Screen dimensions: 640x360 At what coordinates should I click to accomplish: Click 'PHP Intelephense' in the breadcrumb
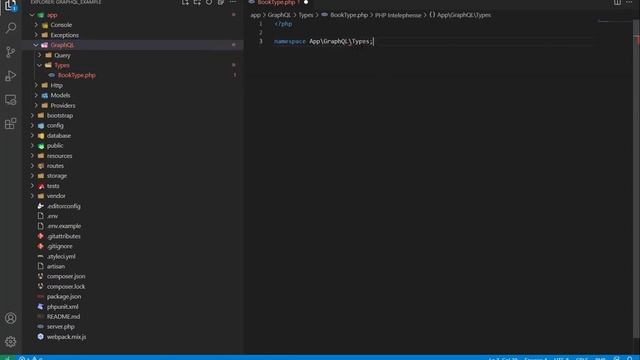pyautogui.click(x=398, y=15)
